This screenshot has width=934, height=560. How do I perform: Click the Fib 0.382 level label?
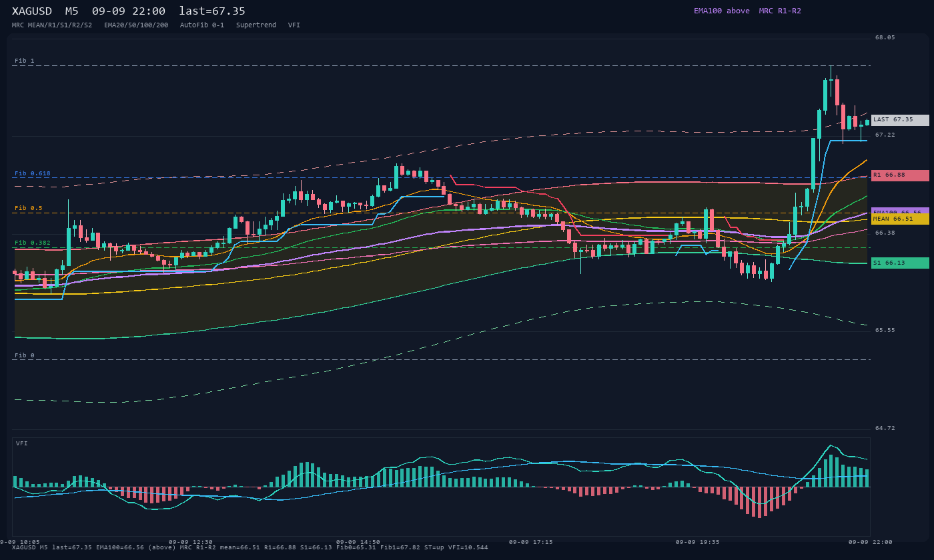[33, 243]
